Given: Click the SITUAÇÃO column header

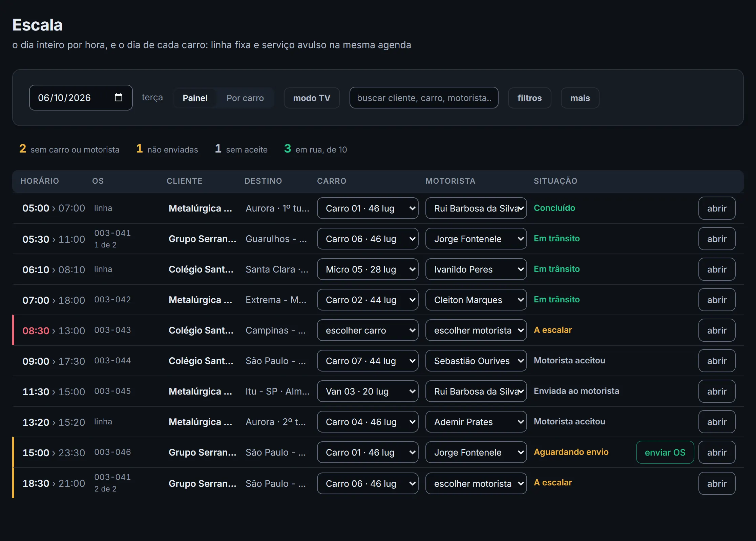Looking at the screenshot, I should pyautogui.click(x=555, y=181).
